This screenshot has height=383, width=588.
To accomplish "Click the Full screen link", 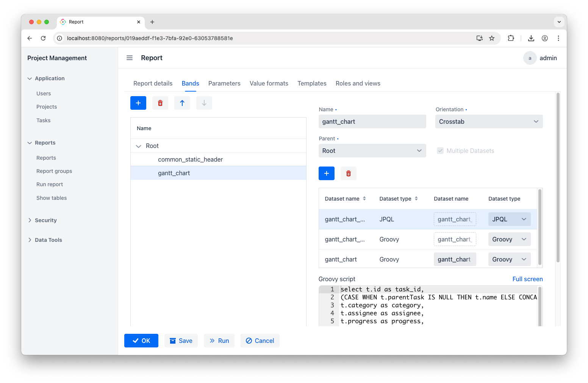I will pos(527,279).
